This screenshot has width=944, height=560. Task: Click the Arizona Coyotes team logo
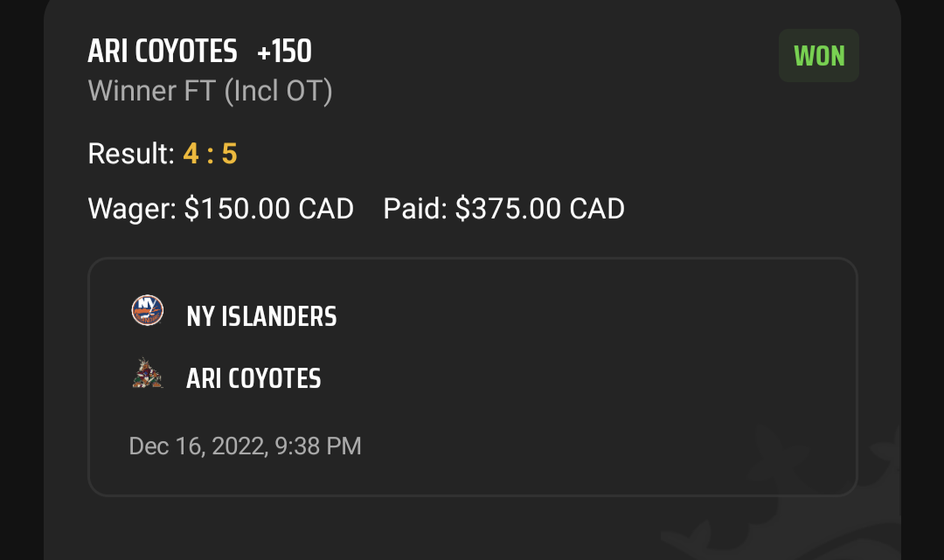pos(148,374)
